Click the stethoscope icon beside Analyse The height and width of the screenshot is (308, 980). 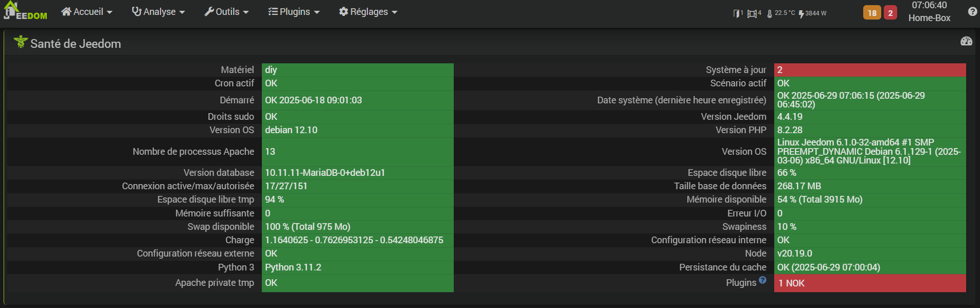click(136, 11)
